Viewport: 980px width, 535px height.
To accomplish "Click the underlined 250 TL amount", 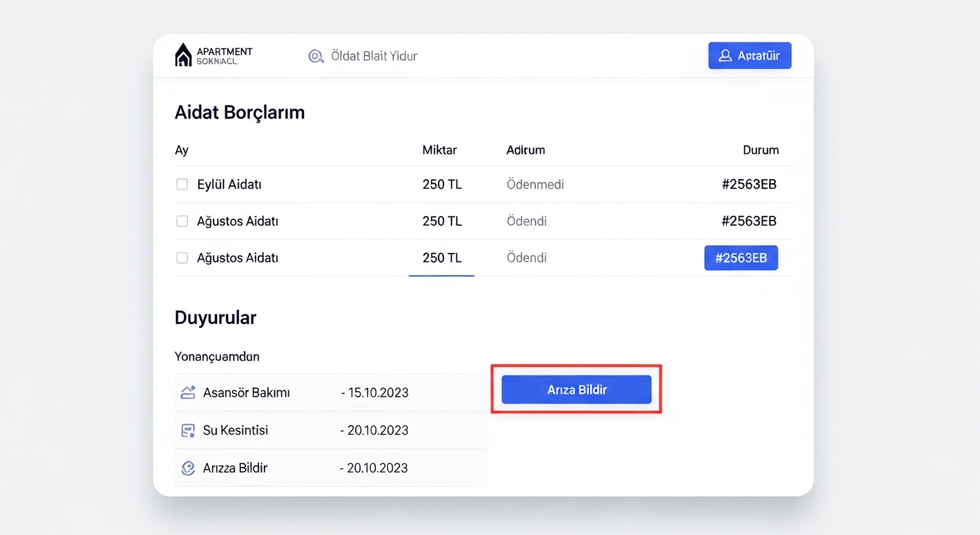I will tap(442, 258).
